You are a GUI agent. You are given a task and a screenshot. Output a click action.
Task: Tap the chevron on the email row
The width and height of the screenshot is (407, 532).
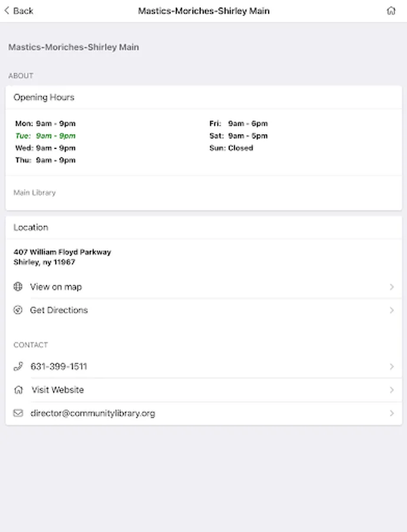click(x=392, y=413)
